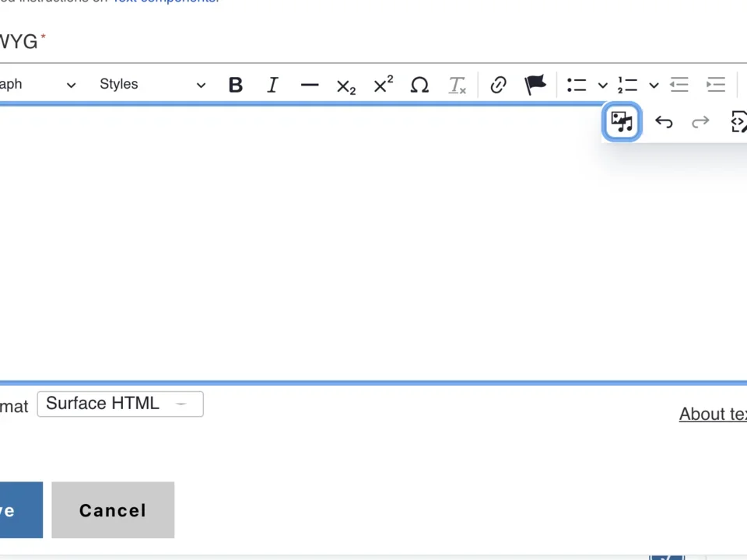This screenshot has width=747, height=560.
Task: Toggle italic formatting
Action: [x=272, y=85]
